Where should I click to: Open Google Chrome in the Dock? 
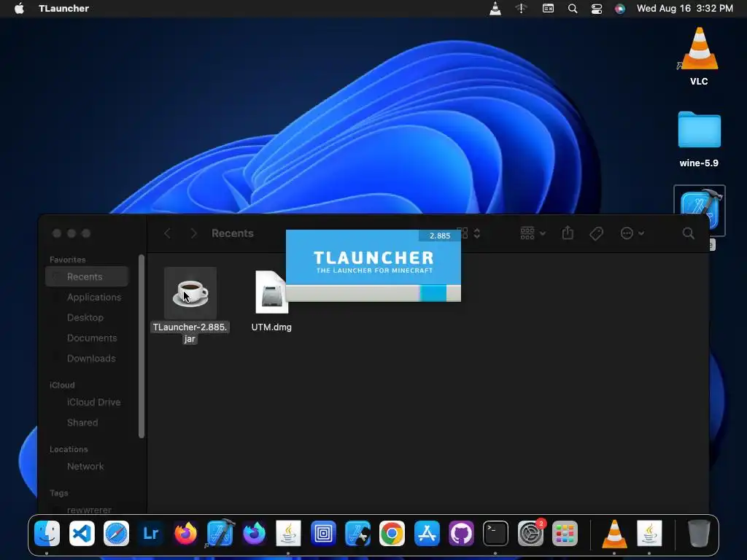pos(392,533)
